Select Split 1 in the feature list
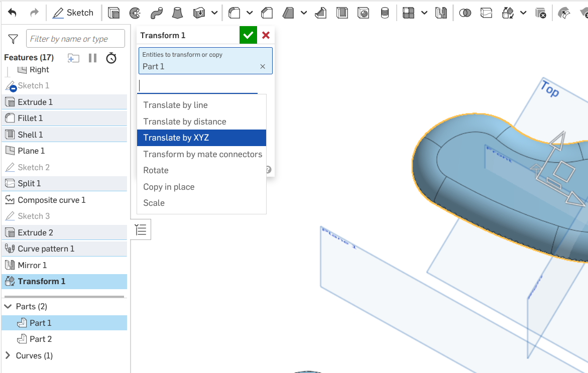The height and width of the screenshot is (373, 588). pos(64,183)
